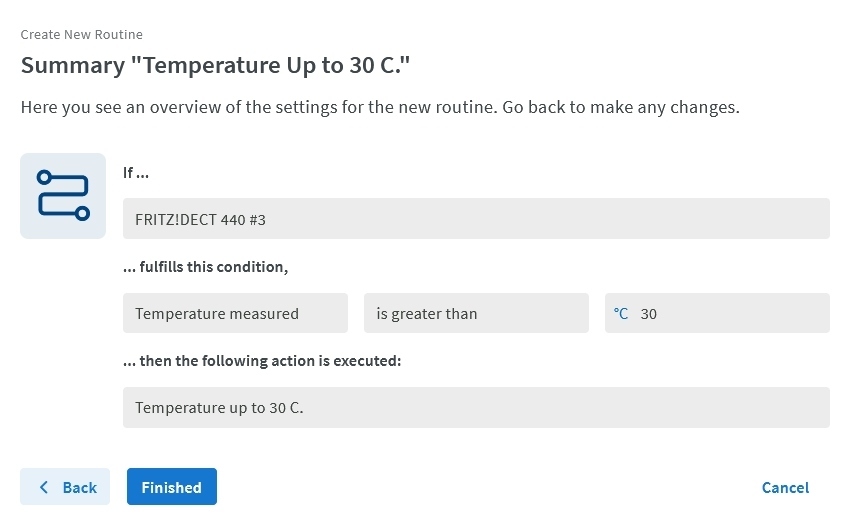This screenshot has height=526, width=851.
Task: Open the Temperature measured condition field
Action: 235,313
